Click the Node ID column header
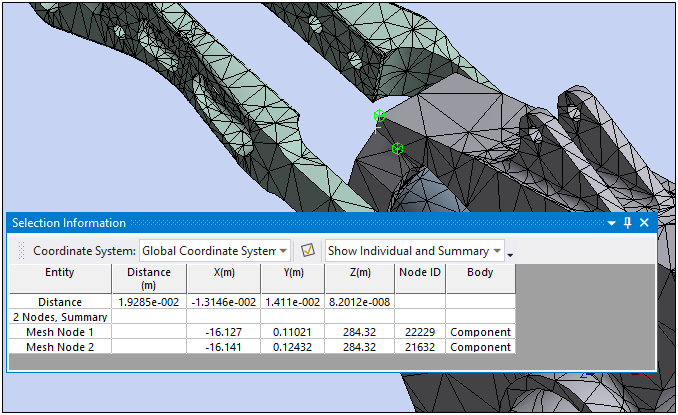The height and width of the screenshot is (415, 678). [x=420, y=278]
